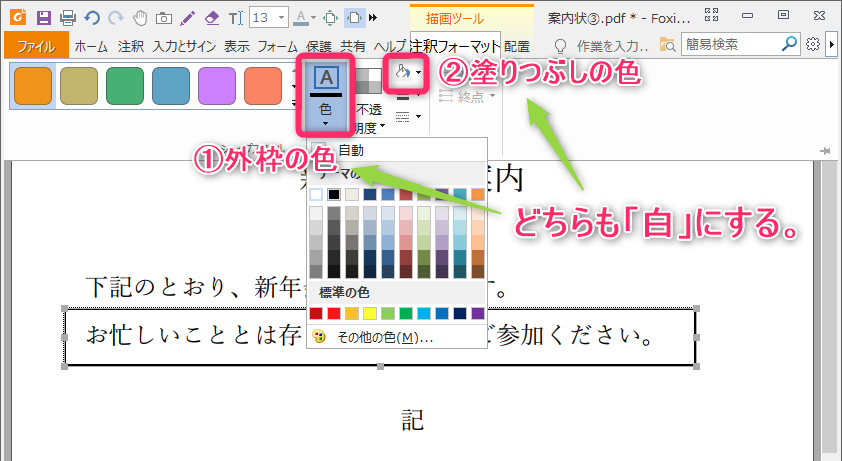This screenshot has width=842, height=461.
Task: Click the save icon in quick access toolbar
Action: coord(44,18)
